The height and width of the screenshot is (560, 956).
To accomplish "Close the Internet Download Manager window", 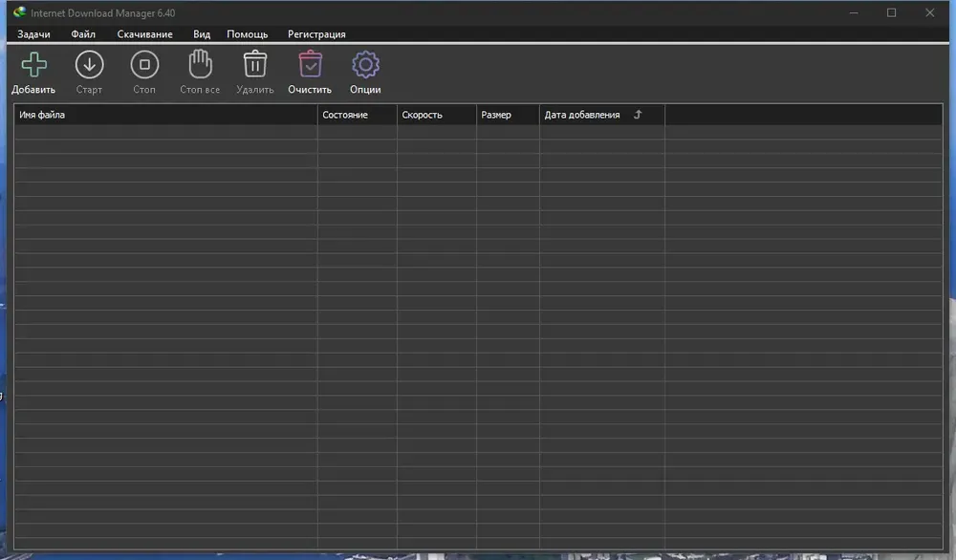I will (930, 12).
